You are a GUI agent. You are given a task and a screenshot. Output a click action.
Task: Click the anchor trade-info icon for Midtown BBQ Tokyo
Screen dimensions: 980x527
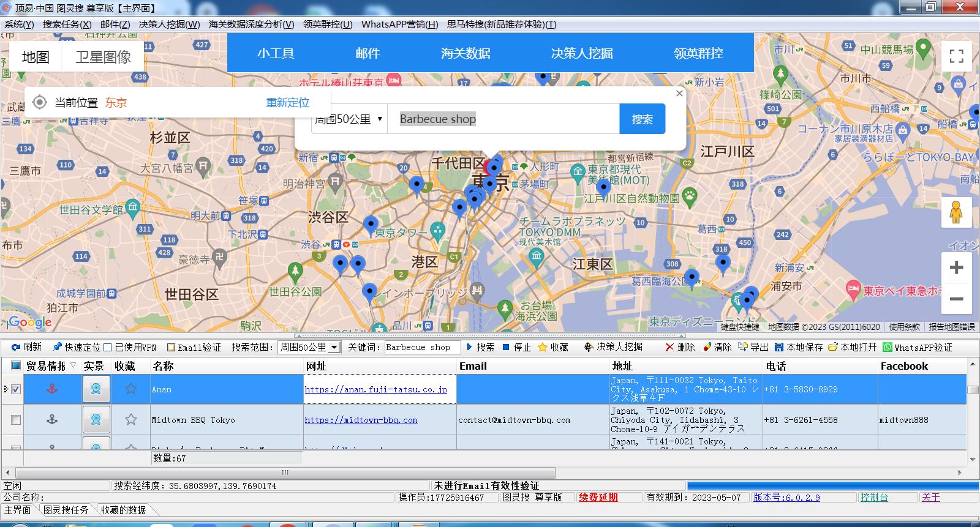click(x=52, y=419)
